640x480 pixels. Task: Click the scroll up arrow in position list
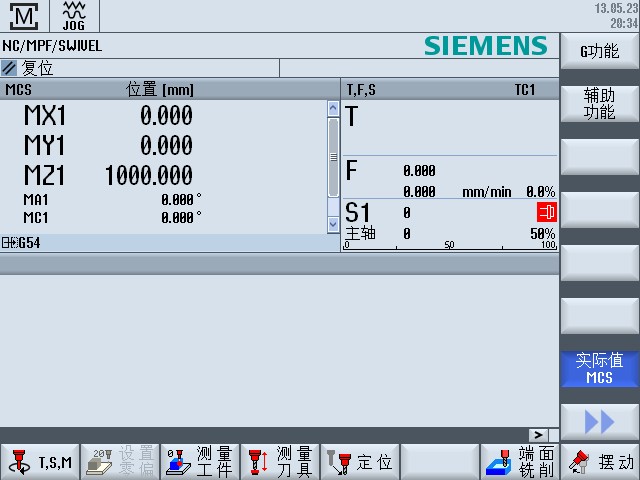(x=333, y=109)
